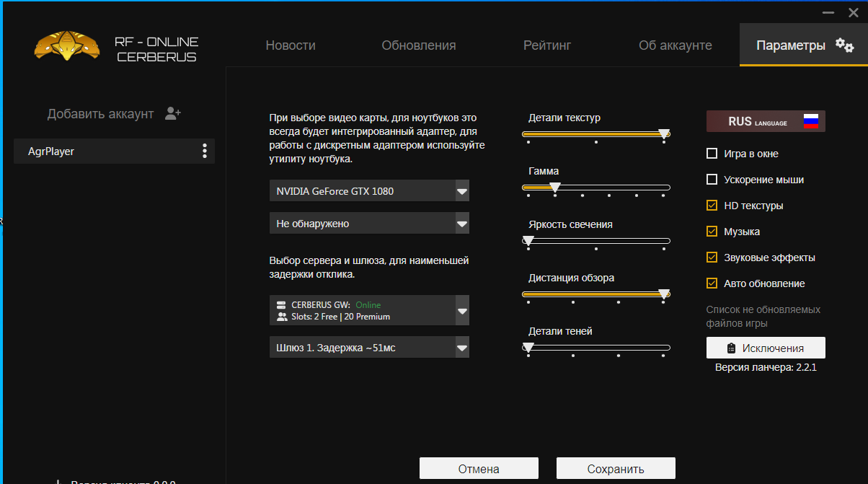This screenshot has height=484, width=868.
Task: Open the Шлюз 1 gateway dropdown
Action: 369,348
